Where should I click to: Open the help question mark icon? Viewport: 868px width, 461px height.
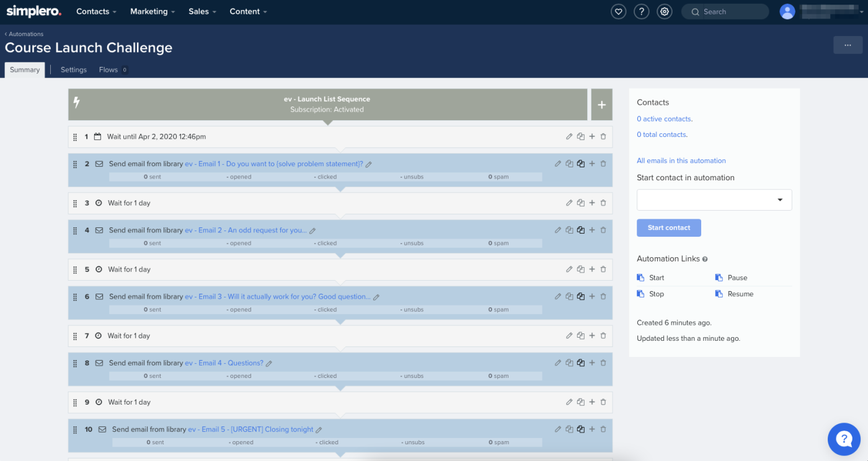[x=642, y=12]
